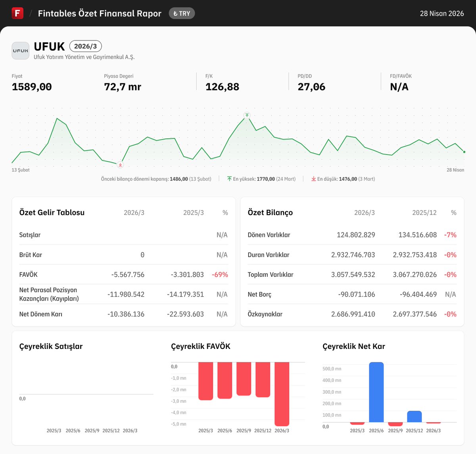
Task: Click the FD/FAVÖK value N/A
Action: coord(399,87)
